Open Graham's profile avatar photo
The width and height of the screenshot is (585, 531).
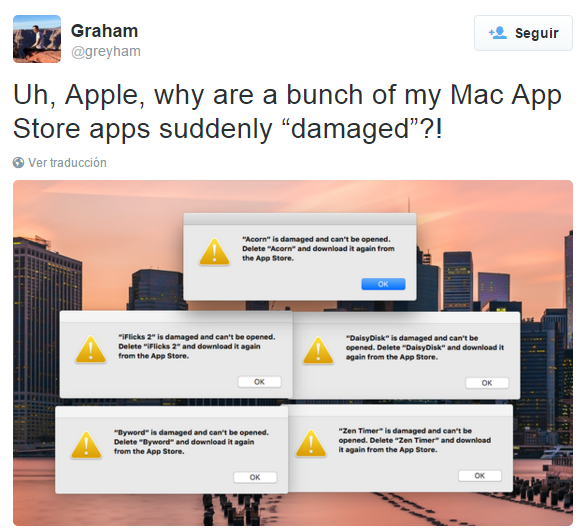pyautogui.click(x=37, y=39)
